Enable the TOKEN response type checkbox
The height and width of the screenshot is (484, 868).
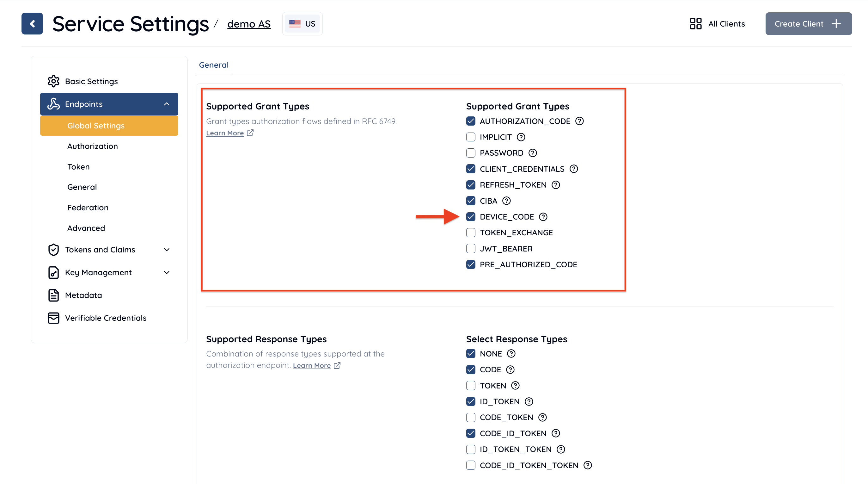coord(470,386)
